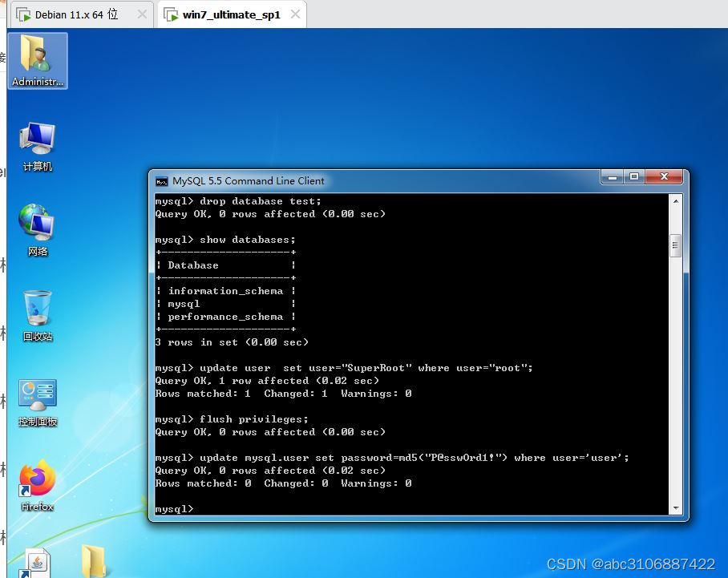
Task: Click the 'Database' column header text
Action: (193, 265)
